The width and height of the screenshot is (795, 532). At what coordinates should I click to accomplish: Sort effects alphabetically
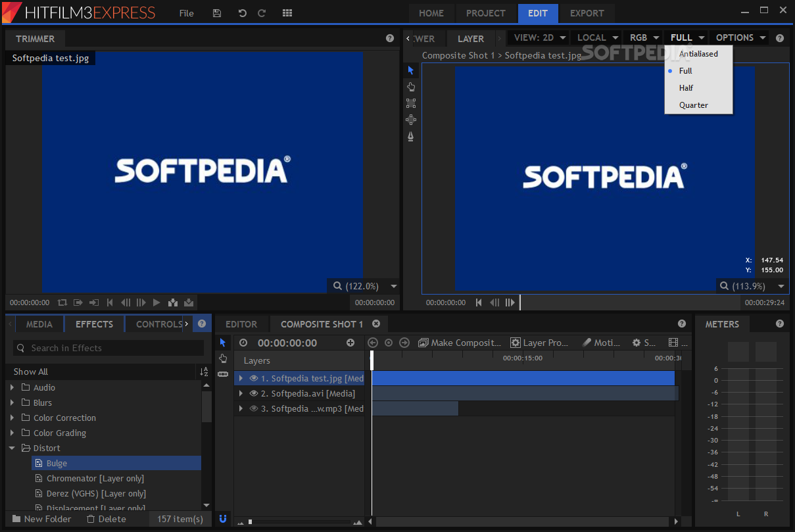tap(204, 372)
